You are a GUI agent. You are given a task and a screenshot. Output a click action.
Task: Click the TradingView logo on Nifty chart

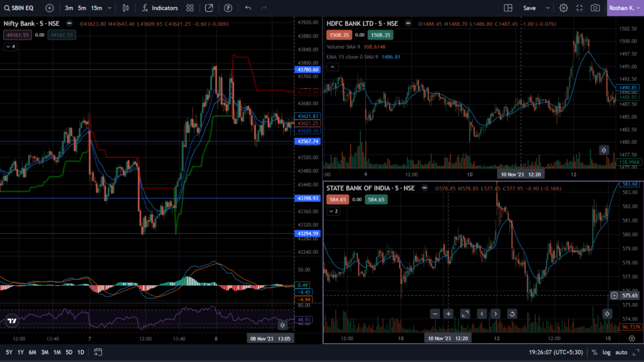pyautogui.click(x=12, y=321)
